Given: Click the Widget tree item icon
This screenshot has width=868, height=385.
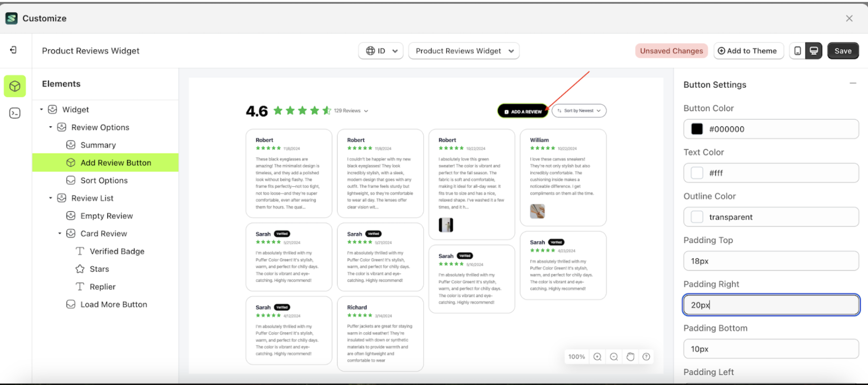Looking at the screenshot, I should point(52,109).
